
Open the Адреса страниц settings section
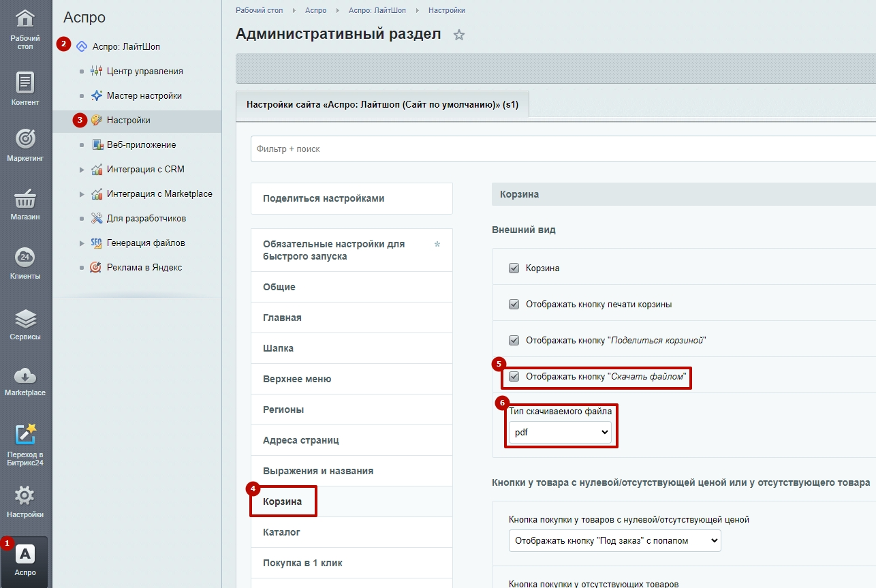click(x=351, y=440)
